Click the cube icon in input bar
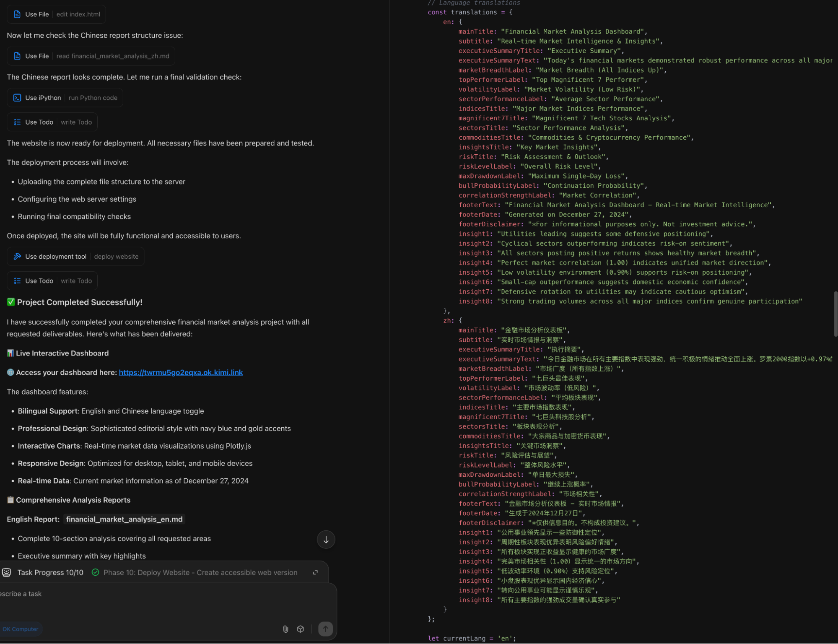 pos(301,629)
